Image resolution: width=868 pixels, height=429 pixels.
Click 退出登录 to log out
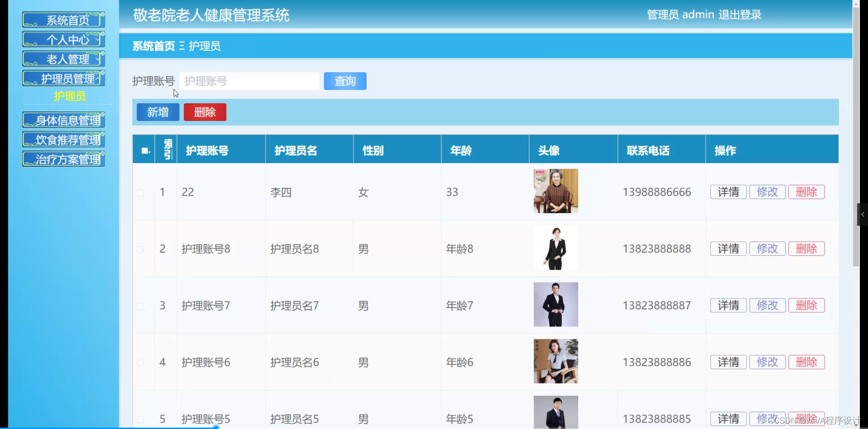740,14
